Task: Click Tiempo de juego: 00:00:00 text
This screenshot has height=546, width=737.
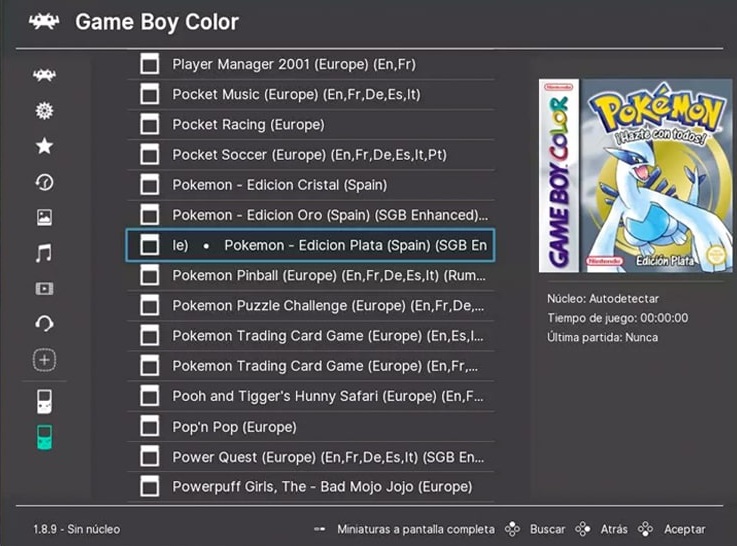Action: tap(617, 318)
